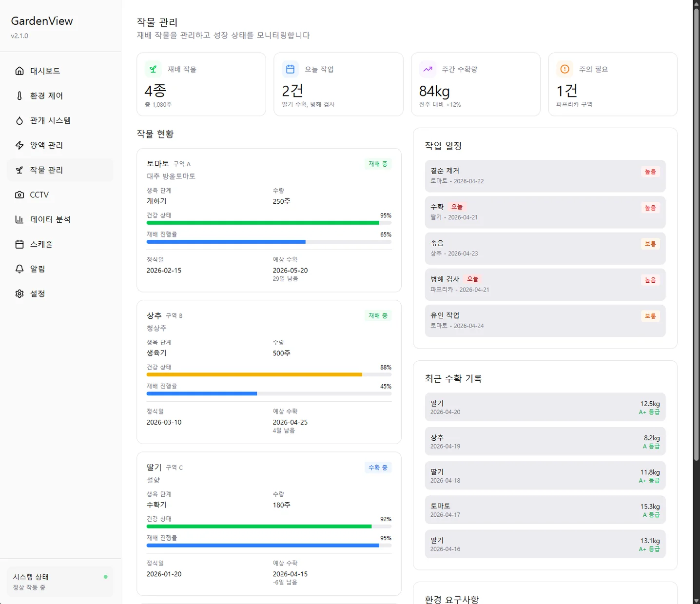The width and height of the screenshot is (700, 604).
Task: Click the GardenView app title
Action: tap(42, 21)
